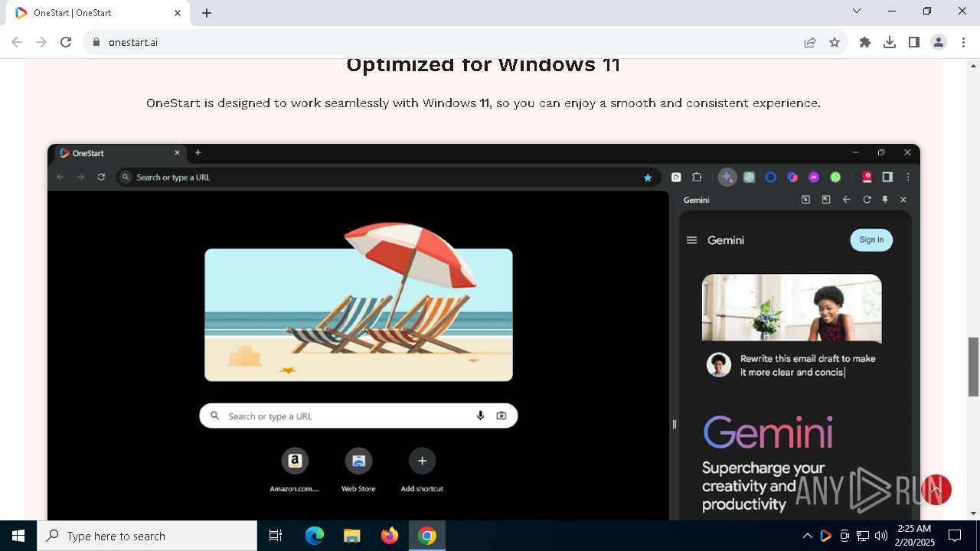Click the preview extensions puzzle icon
Viewport: 980px width, 551px height.
tap(696, 177)
